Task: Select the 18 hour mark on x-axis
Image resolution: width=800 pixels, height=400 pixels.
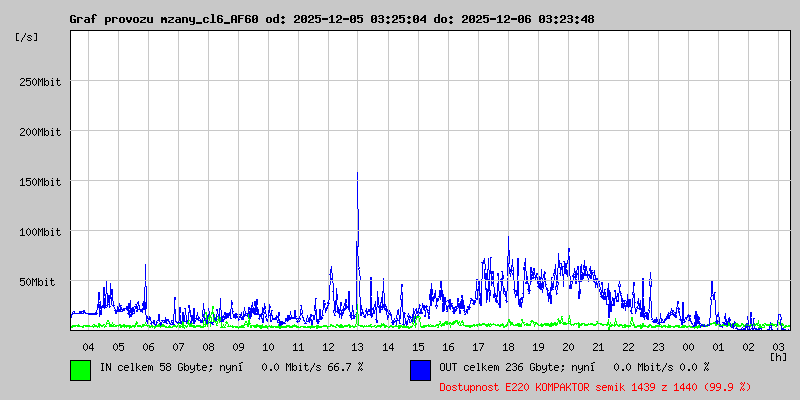Action: [x=508, y=346]
